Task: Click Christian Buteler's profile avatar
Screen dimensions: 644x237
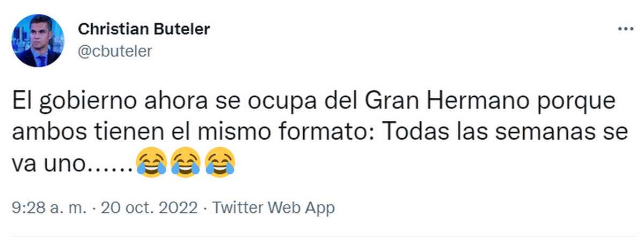Action: [x=39, y=41]
